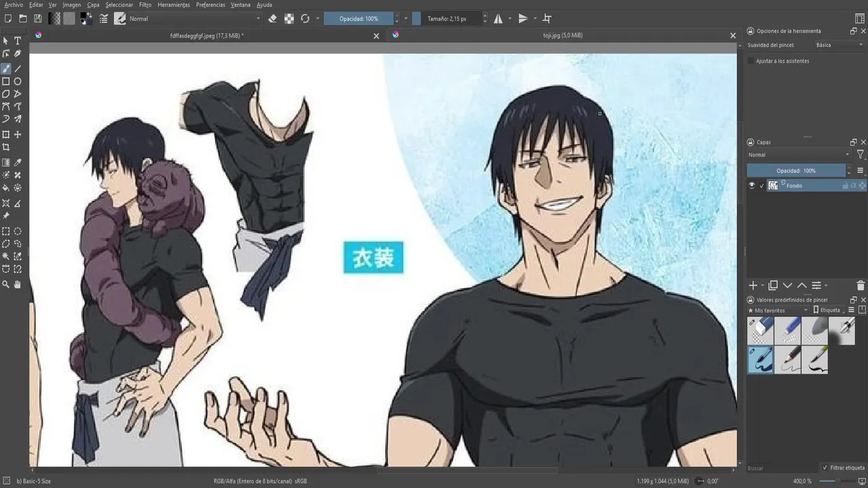Toggle the Fondo layer lock icon
868x488 pixels.
tap(846, 185)
